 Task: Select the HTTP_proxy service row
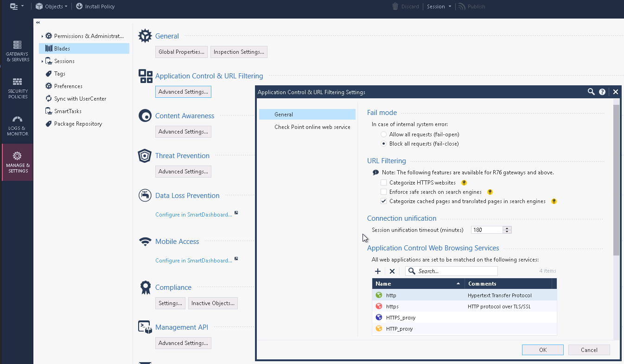point(465,329)
